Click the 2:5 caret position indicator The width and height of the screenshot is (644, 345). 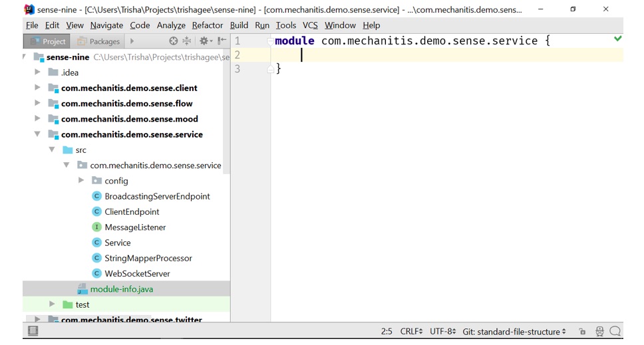[387, 332]
